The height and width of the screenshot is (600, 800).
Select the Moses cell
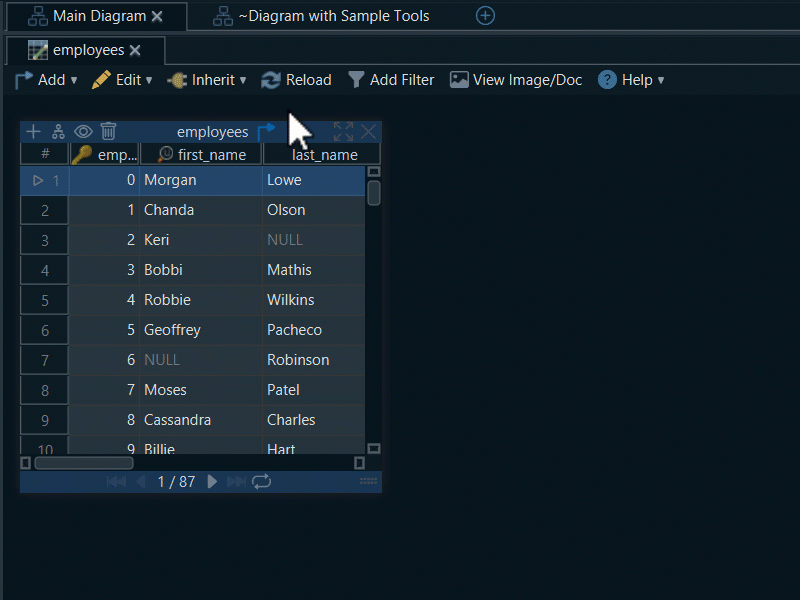(x=201, y=391)
